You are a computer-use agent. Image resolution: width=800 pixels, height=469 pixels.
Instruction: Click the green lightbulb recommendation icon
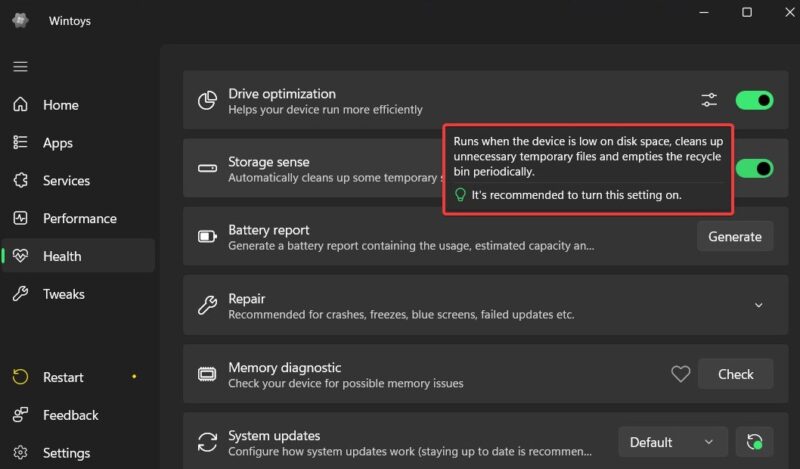(x=460, y=195)
